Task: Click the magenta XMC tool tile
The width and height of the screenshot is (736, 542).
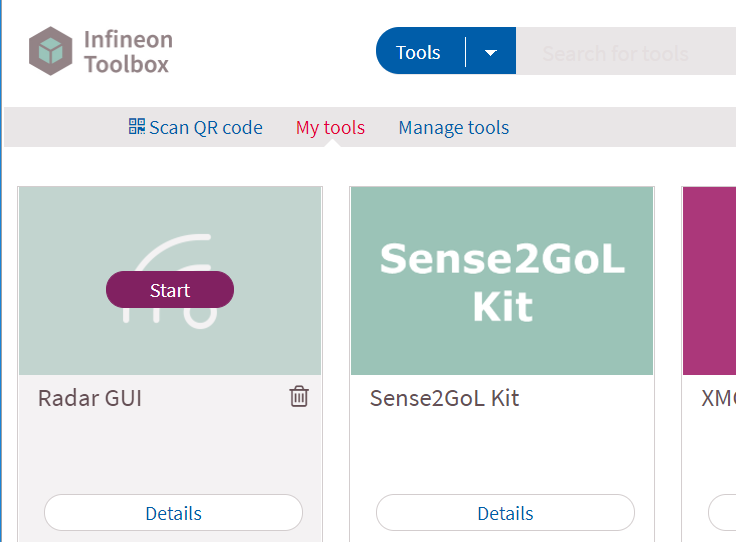Action: (709, 281)
